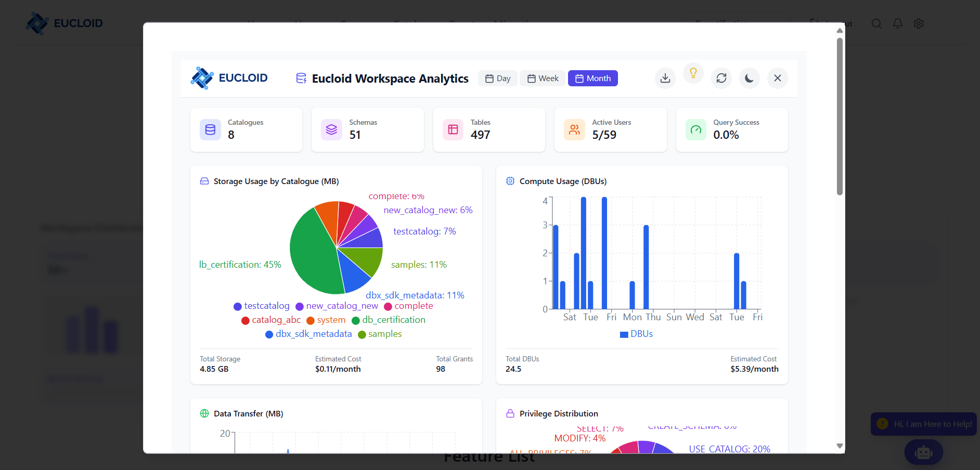The width and height of the screenshot is (980, 470).
Task: Click the Storage Usage drive icon
Action: [x=204, y=181]
